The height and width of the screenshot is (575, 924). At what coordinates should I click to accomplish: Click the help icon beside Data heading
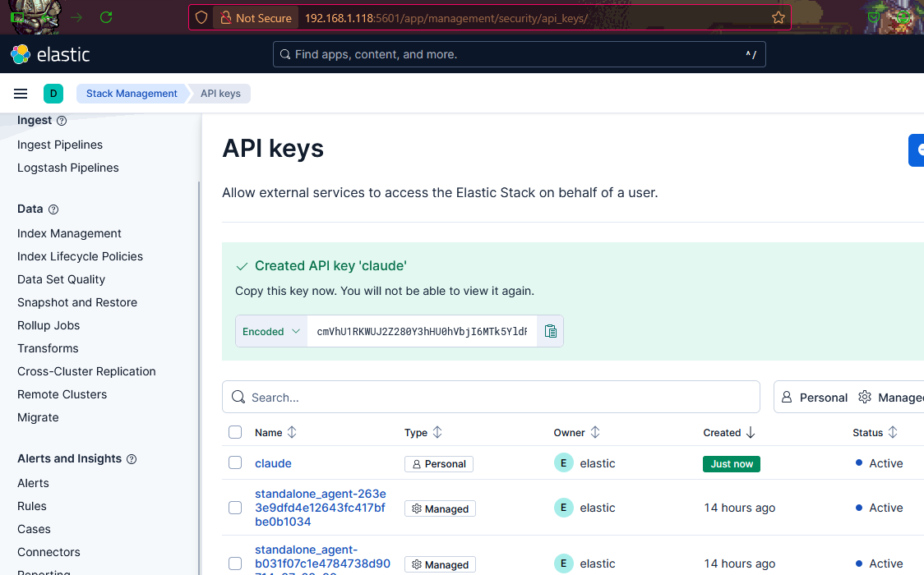coord(53,209)
